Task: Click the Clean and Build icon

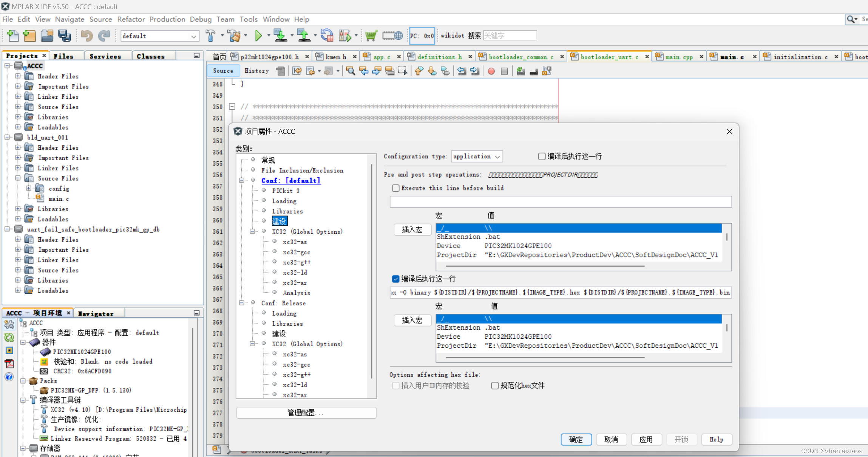Action: pyautogui.click(x=235, y=36)
